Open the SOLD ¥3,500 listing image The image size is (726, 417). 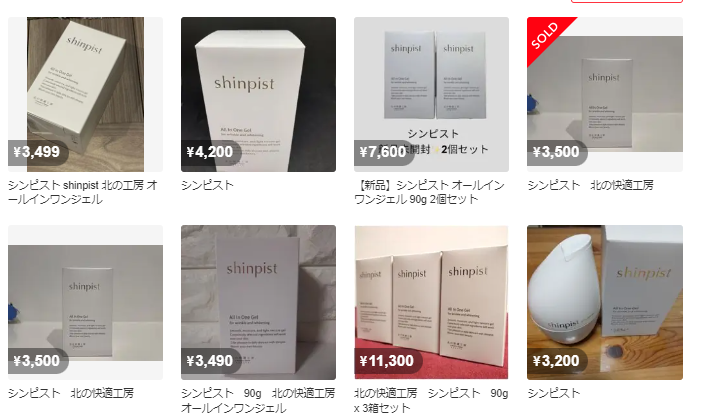(605, 94)
